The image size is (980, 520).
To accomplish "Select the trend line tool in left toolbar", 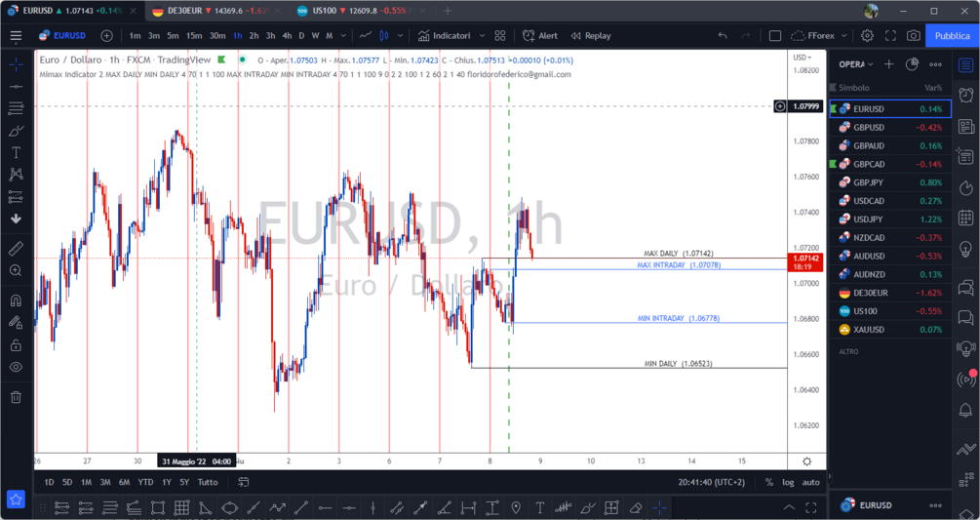I will click(x=17, y=86).
